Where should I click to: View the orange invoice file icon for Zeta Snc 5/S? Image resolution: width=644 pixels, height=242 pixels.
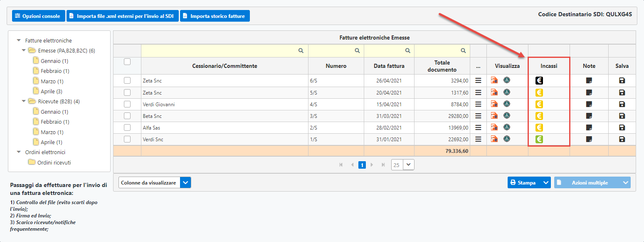pos(494,92)
